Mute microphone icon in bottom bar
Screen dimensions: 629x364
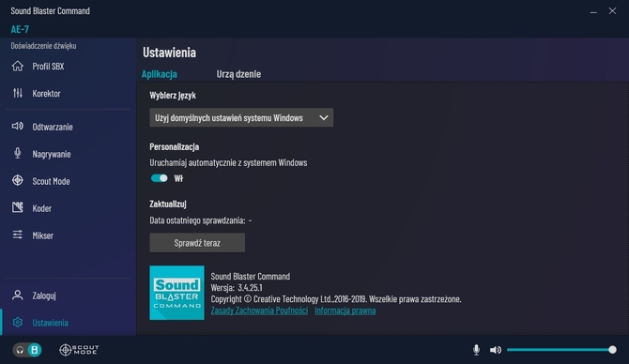pyautogui.click(x=476, y=350)
